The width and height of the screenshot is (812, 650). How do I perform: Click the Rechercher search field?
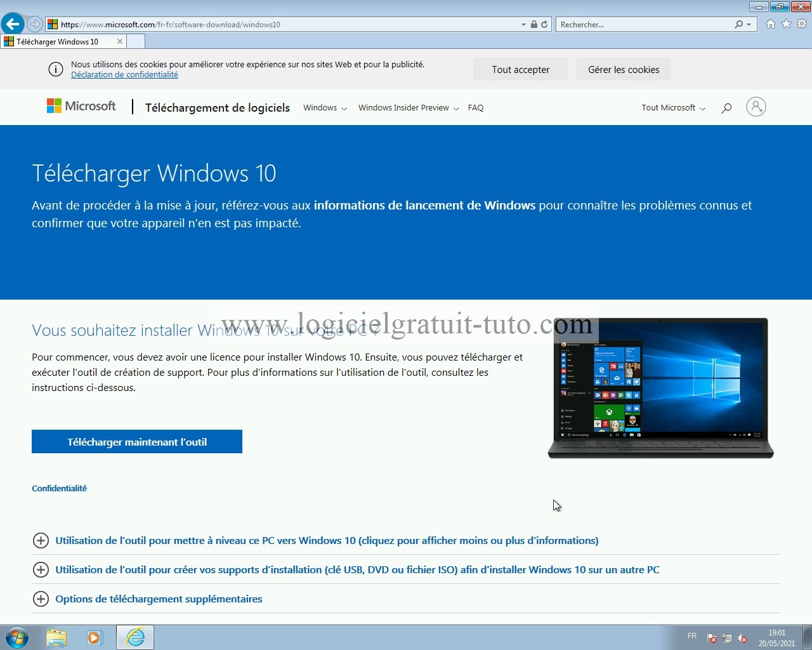645,24
